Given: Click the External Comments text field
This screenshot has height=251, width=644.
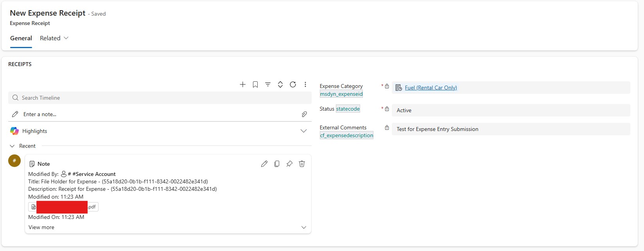Looking at the screenshot, I should click(x=511, y=129).
